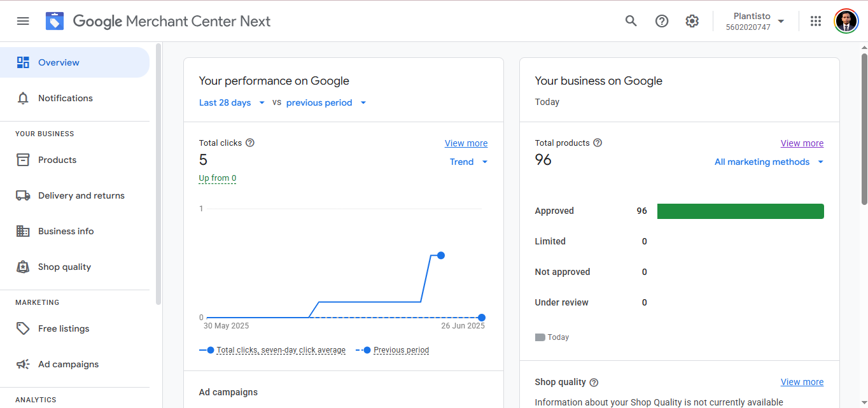Screen dimensions: 868x408
Task: Click the Business info building icon
Action: (x=23, y=231)
